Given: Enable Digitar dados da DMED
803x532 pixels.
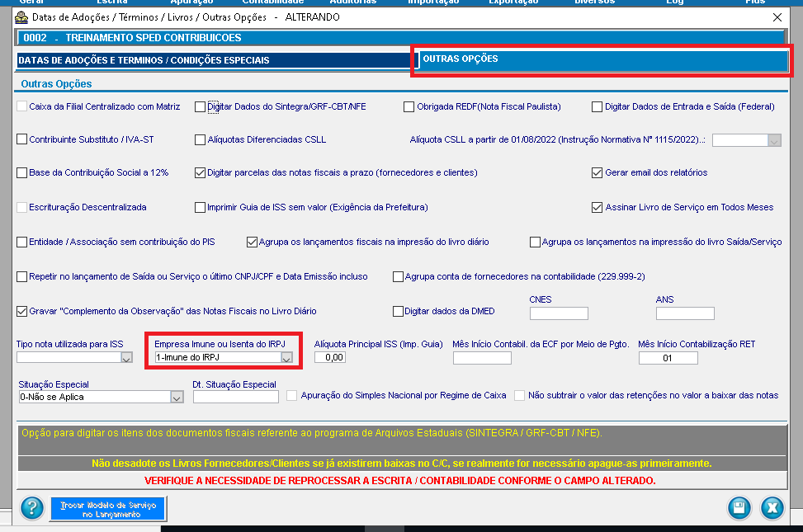Looking at the screenshot, I should point(398,311).
